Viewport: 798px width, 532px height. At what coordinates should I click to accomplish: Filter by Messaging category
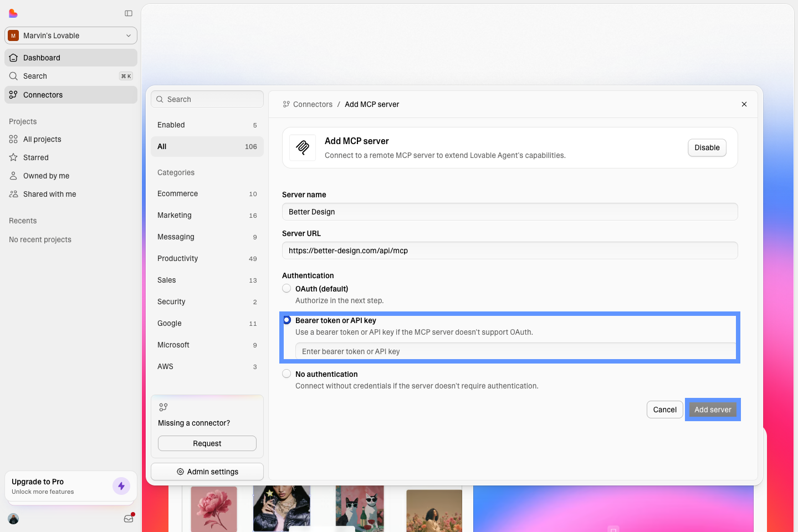coord(207,237)
